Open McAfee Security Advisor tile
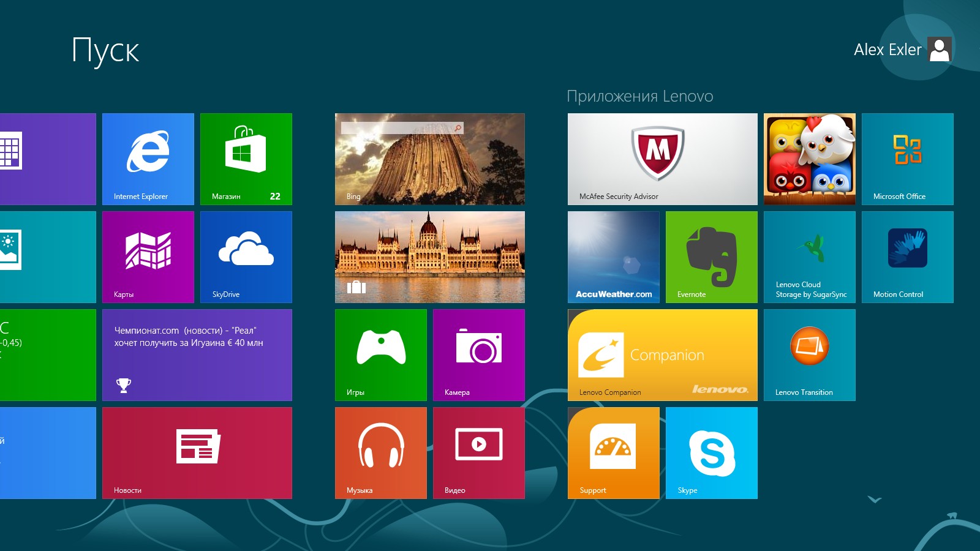Image resolution: width=980 pixels, height=551 pixels. point(663,159)
